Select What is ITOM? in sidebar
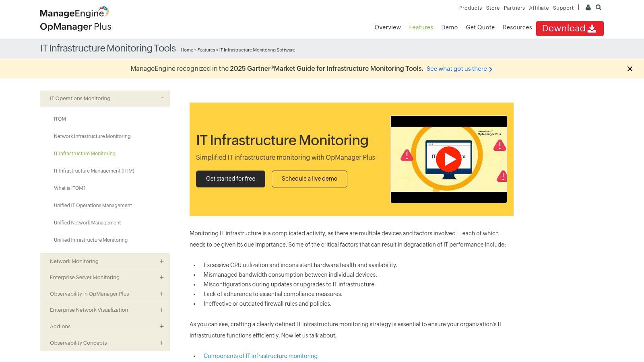The width and height of the screenshot is (644, 362). tap(70, 188)
